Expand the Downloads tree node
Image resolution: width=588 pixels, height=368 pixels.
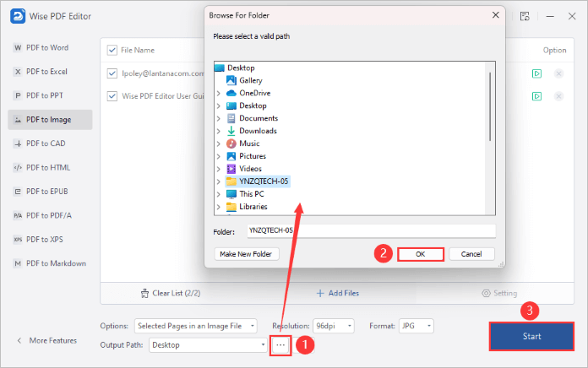click(x=219, y=131)
